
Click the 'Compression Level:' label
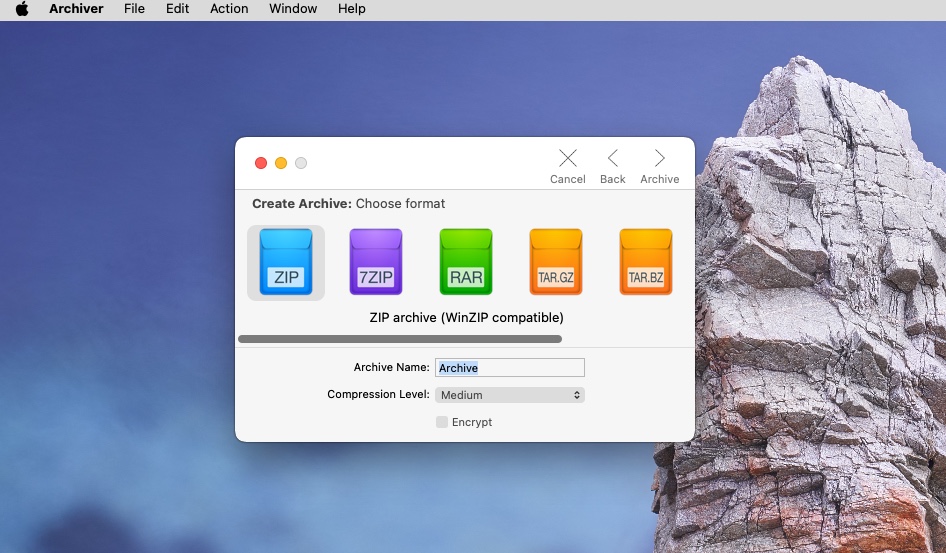click(x=378, y=394)
